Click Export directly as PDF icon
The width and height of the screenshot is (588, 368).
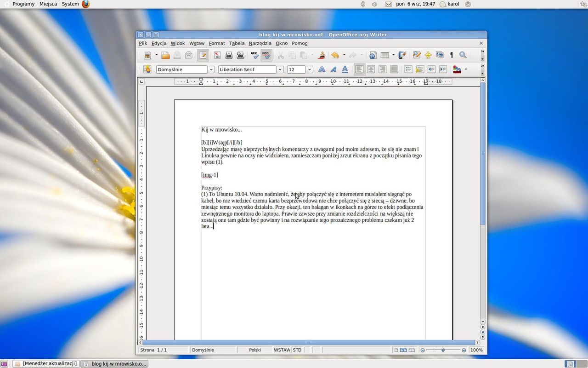tap(217, 55)
